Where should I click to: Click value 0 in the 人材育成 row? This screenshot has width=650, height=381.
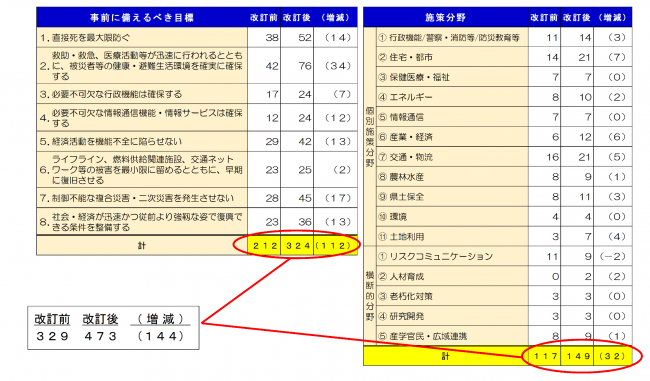coord(555,276)
